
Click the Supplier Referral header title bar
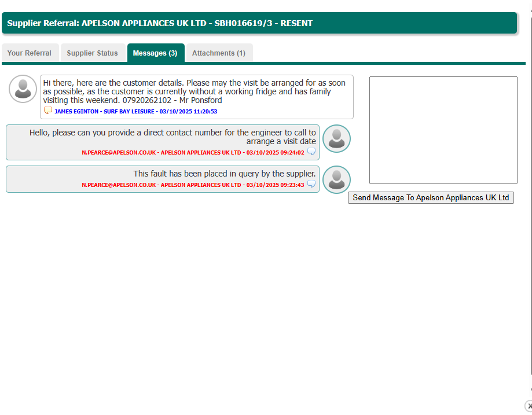[259, 23]
